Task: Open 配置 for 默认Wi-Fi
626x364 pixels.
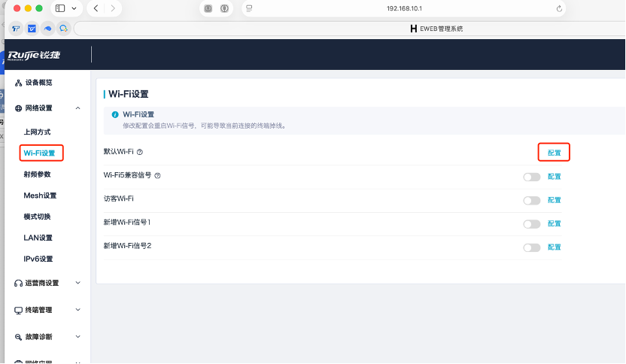Action: (x=554, y=153)
